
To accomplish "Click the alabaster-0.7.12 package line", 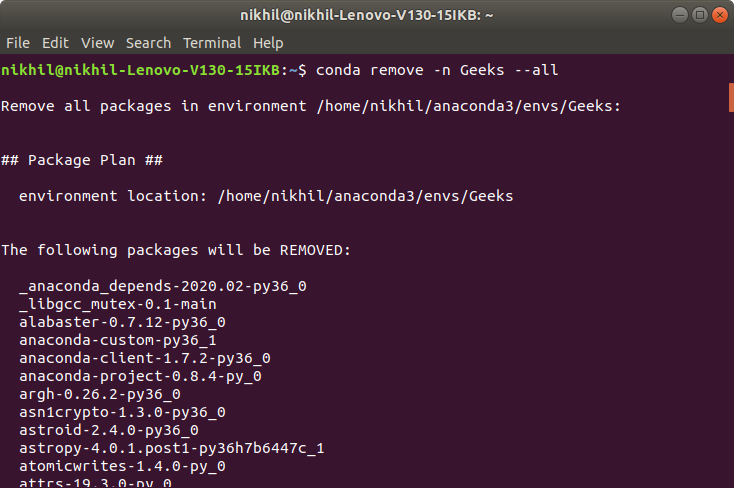I will click(122, 322).
